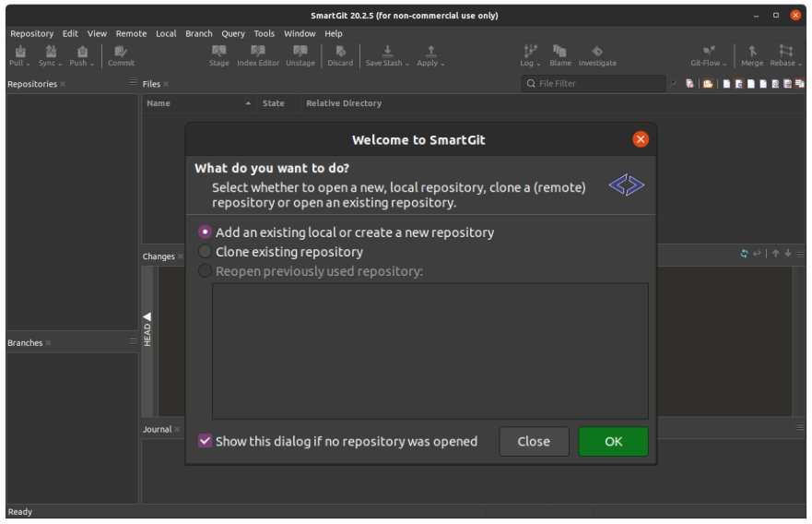Click the Rebase toolbar icon
The height and width of the screenshot is (524, 812).
tap(785, 51)
